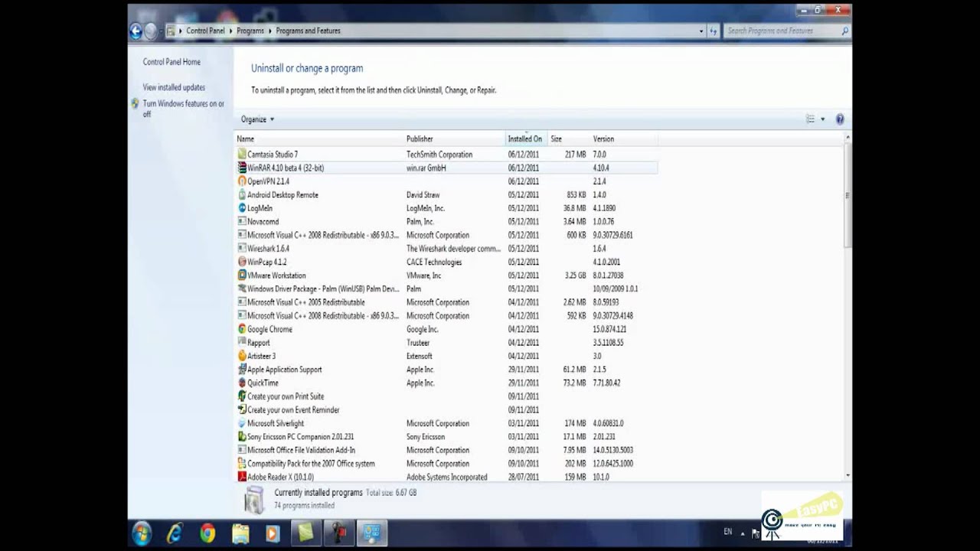This screenshot has width=980, height=551.
Task: Click the 28/07/2011 installed date cell
Action: 524,477
